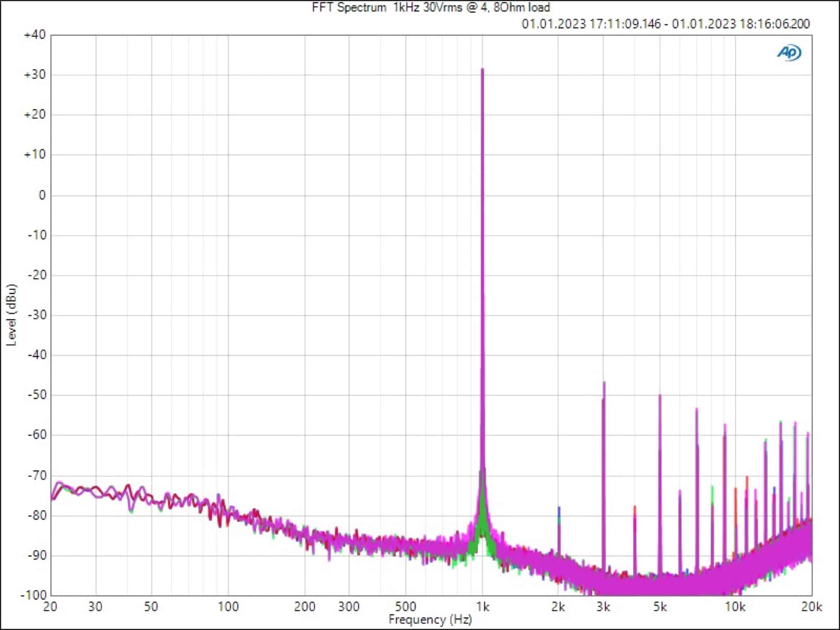This screenshot has width=840, height=630.
Task: Click the 20k frequency tick label
Action: point(811,607)
